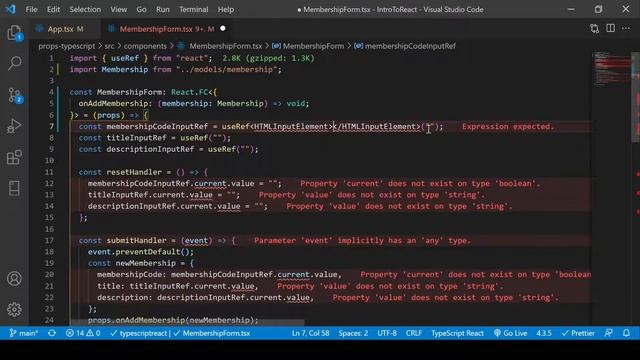The width and height of the screenshot is (640, 360).
Task: Click 'submitHandler' identifier on line 17
Action: (x=136, y=240)
